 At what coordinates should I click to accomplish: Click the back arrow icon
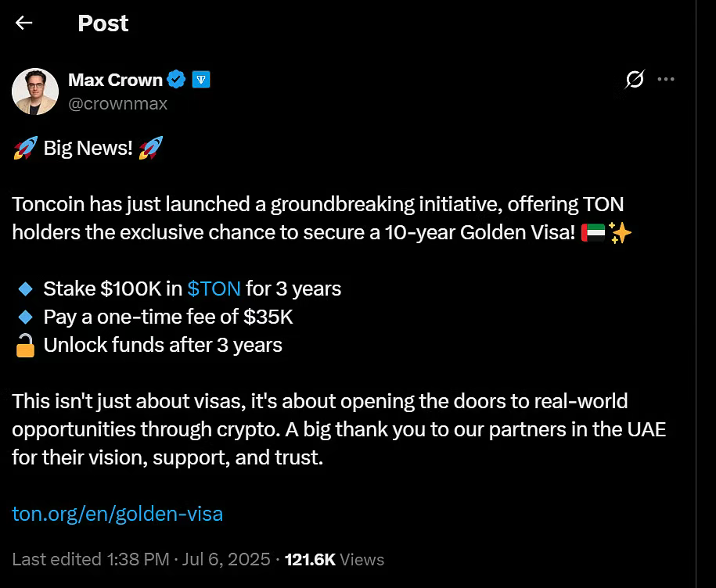pyautogui.click(x=23, y=23)
